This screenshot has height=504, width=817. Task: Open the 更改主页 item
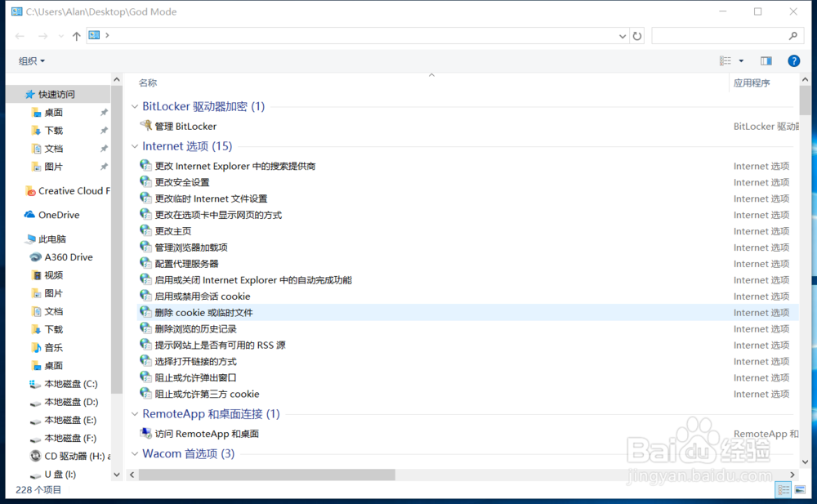coord(173,231)
